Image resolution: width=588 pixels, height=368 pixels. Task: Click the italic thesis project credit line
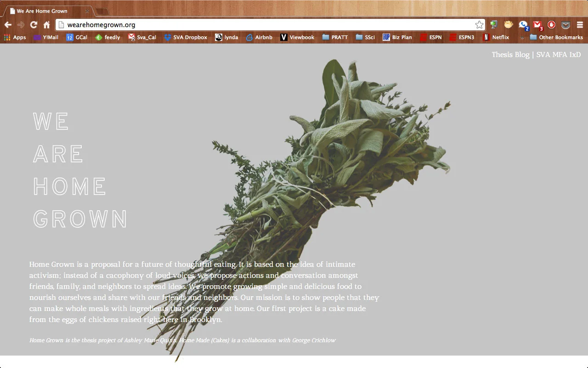(x=182, y=340)
